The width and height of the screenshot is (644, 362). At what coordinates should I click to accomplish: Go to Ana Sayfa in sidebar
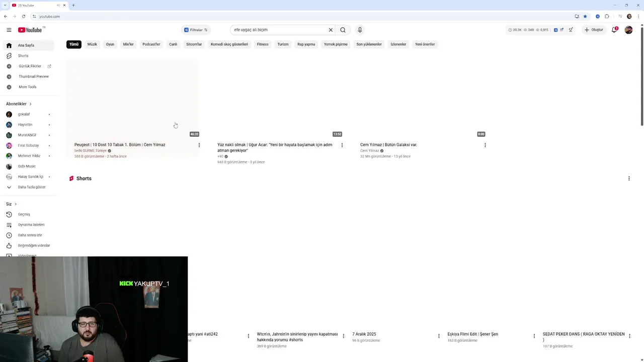pyautogui.click(x=29, y=45)
